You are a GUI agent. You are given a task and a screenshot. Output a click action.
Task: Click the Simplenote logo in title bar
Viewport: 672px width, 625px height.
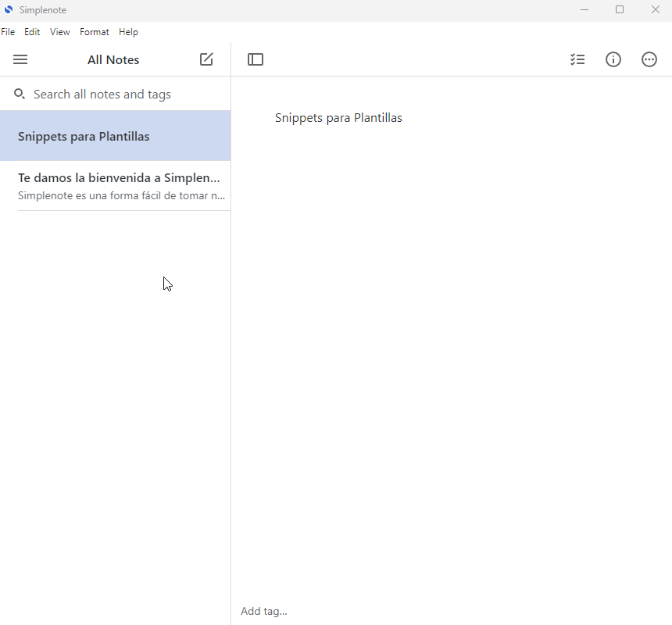point(9,9)
